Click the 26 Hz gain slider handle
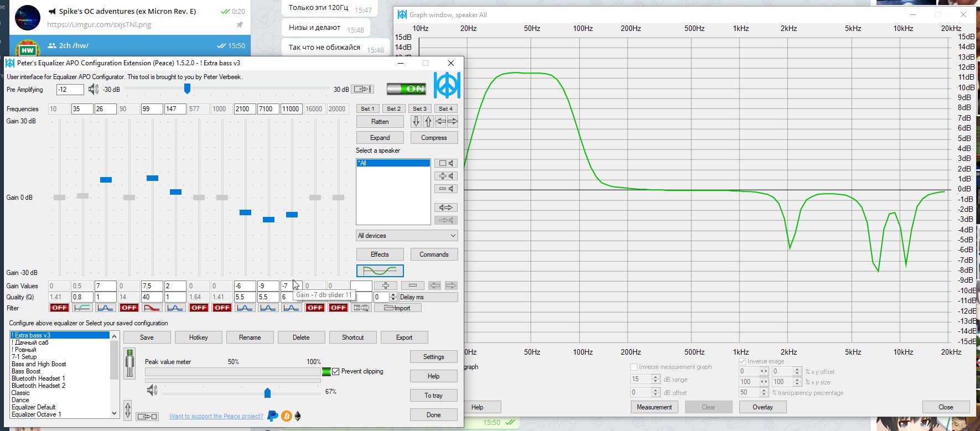This screenshot has width=980, height=431. [x=106, y=180]
